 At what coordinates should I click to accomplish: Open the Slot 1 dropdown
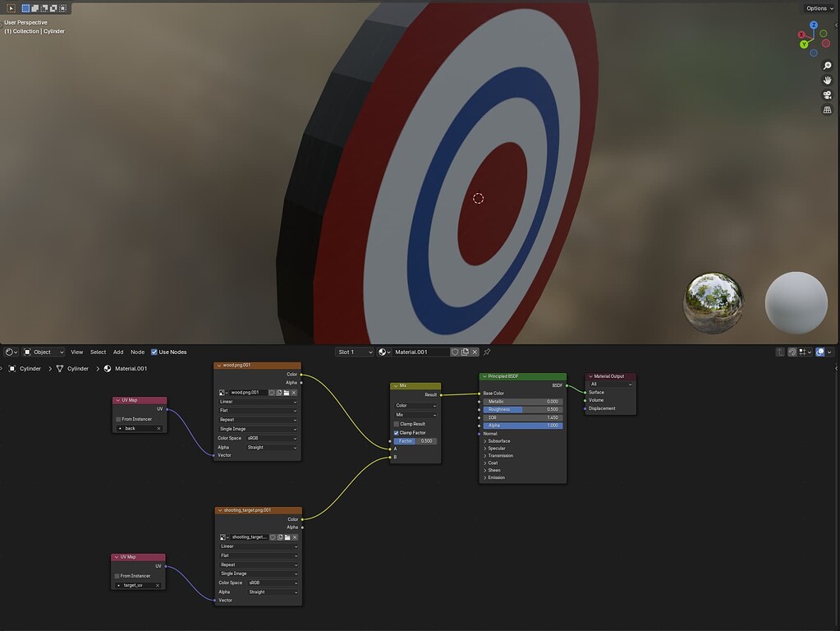point(353,351)
